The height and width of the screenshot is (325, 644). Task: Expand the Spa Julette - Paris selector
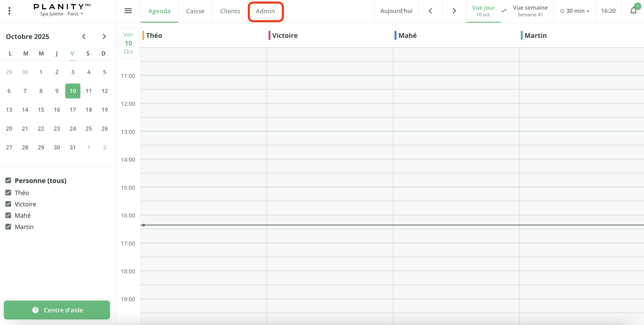61,14
